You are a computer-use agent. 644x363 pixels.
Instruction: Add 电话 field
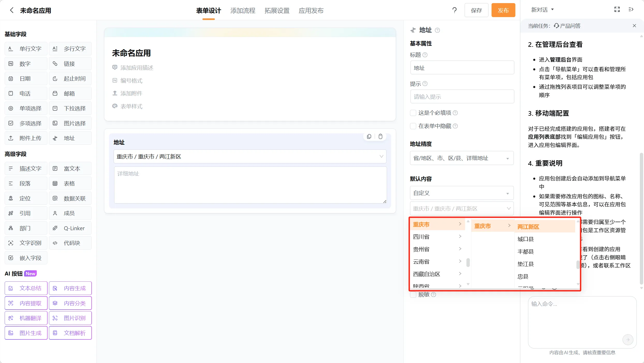pos(26,93)
